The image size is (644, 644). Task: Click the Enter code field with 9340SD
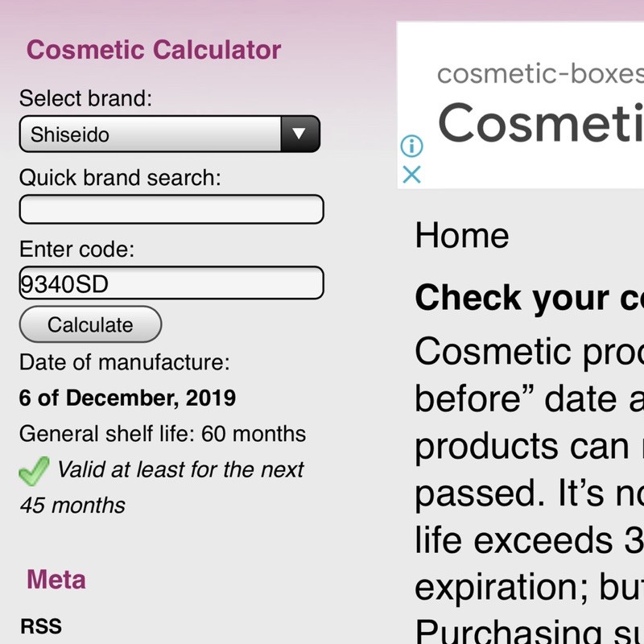click(x=171, y=283)
